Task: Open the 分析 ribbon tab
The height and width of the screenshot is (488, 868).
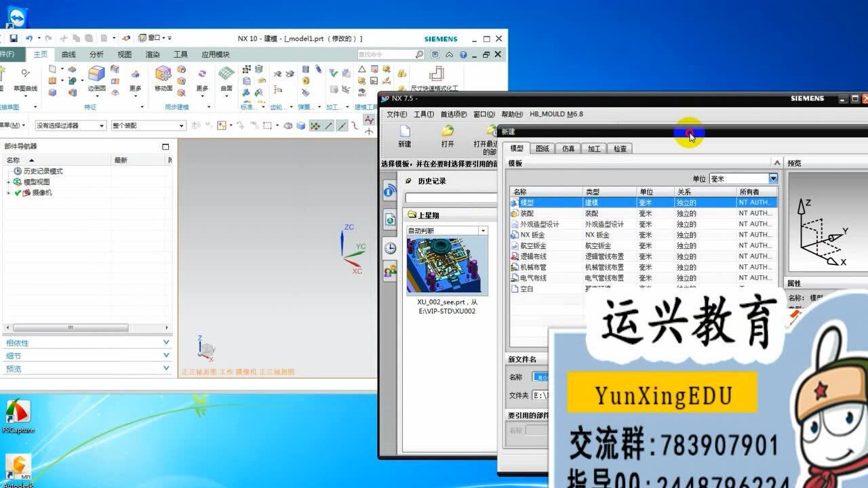Action: pyautogui.click(x=96, y=54)
